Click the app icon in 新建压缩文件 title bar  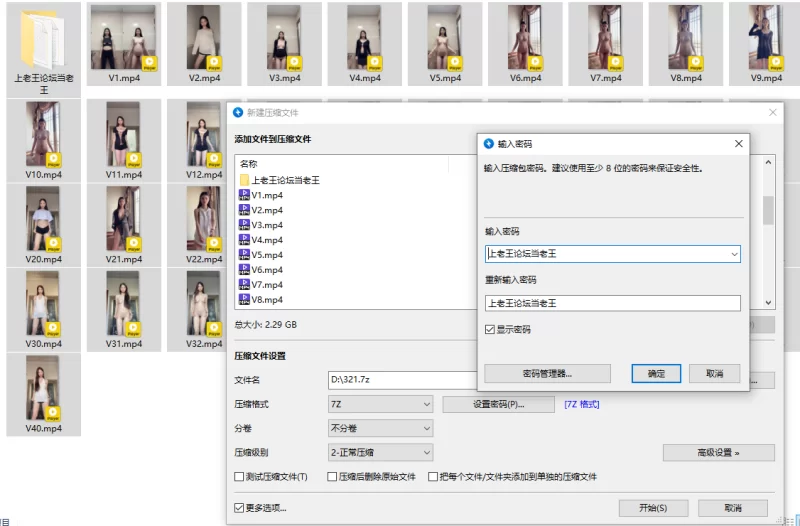(237, 113)
